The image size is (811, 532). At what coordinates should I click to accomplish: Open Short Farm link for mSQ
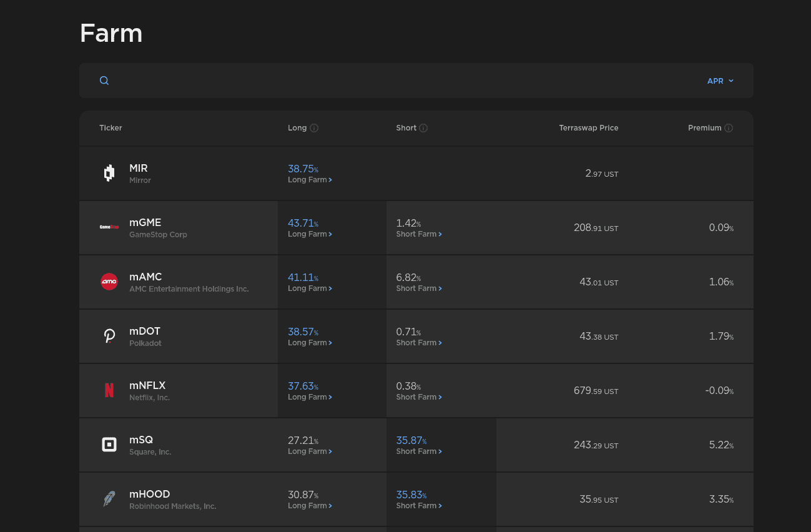point(419,451)
